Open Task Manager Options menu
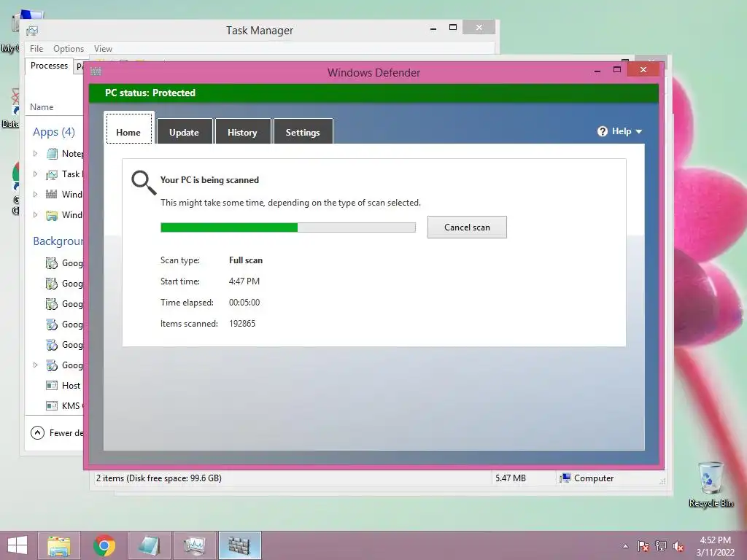Viewport: 747px width, 560px height. click(x=68, y=49)
